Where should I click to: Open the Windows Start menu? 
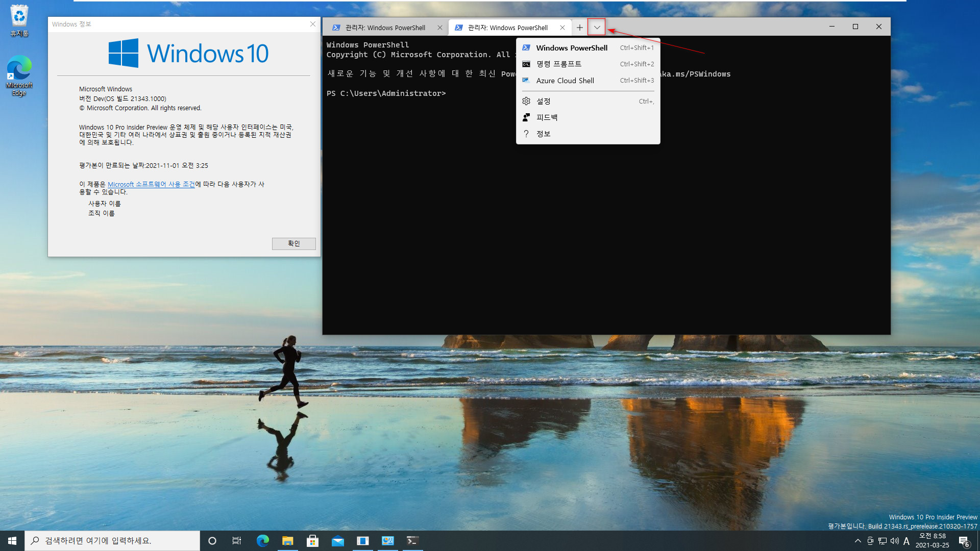tap(12, 541)
